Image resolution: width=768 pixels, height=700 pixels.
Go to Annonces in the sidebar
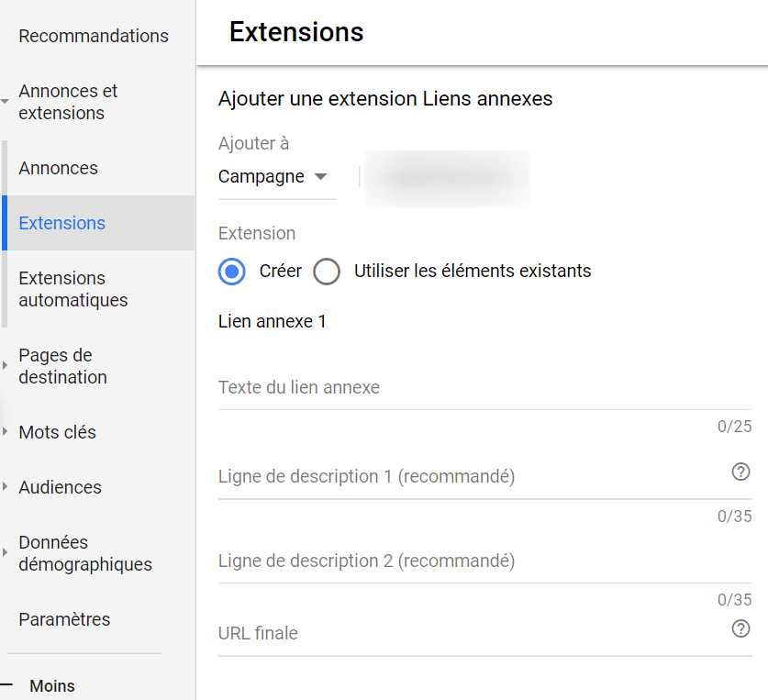[59, 168]
